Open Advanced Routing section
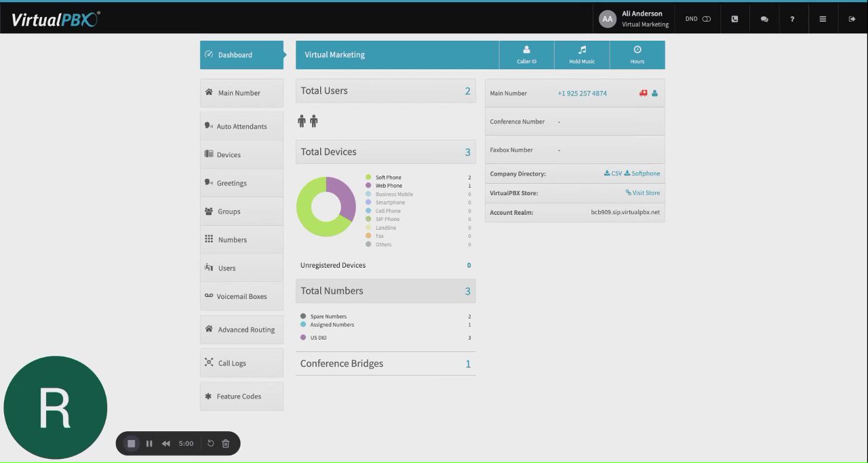This screenshot has width=868, height=463. tap(241, 329)
